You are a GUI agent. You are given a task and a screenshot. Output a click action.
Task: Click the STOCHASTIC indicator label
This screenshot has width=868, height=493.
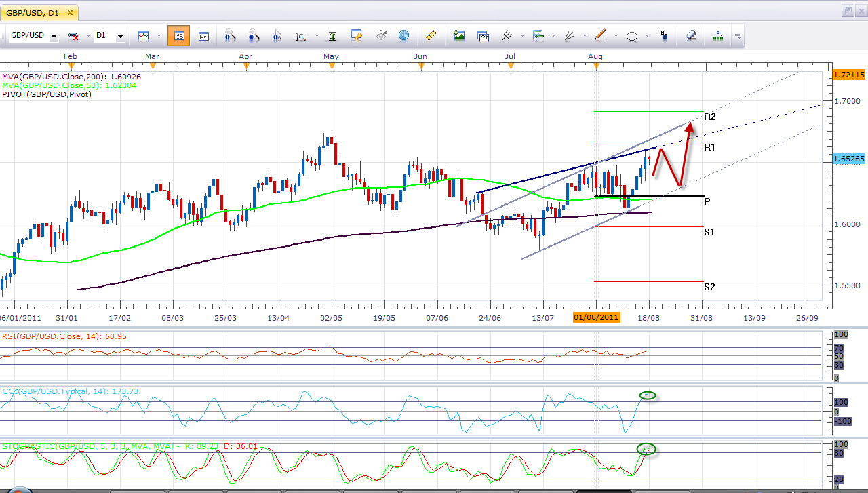click(x=130, y=446)
